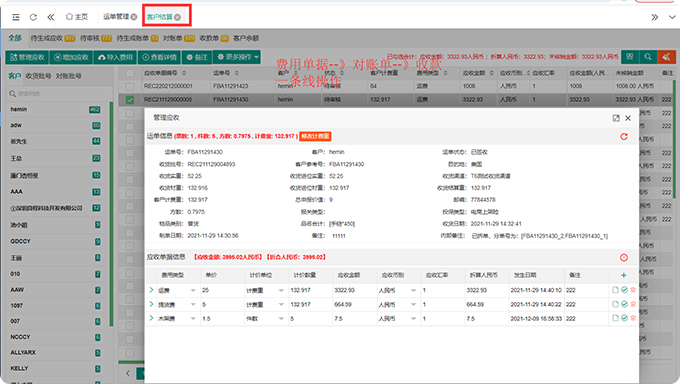Click fullscreen icon of the 管理应收 dialog

coord(616,118)
